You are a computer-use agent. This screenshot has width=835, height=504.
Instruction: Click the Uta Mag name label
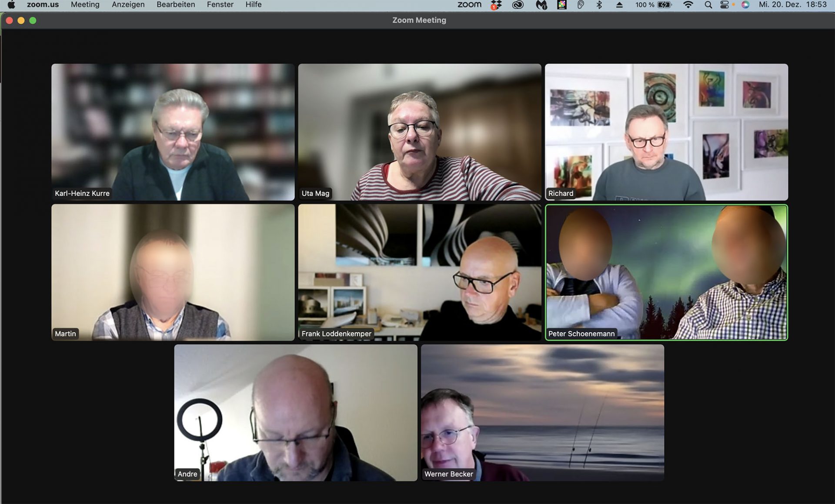pyautogui.click(x=315, y=194)
